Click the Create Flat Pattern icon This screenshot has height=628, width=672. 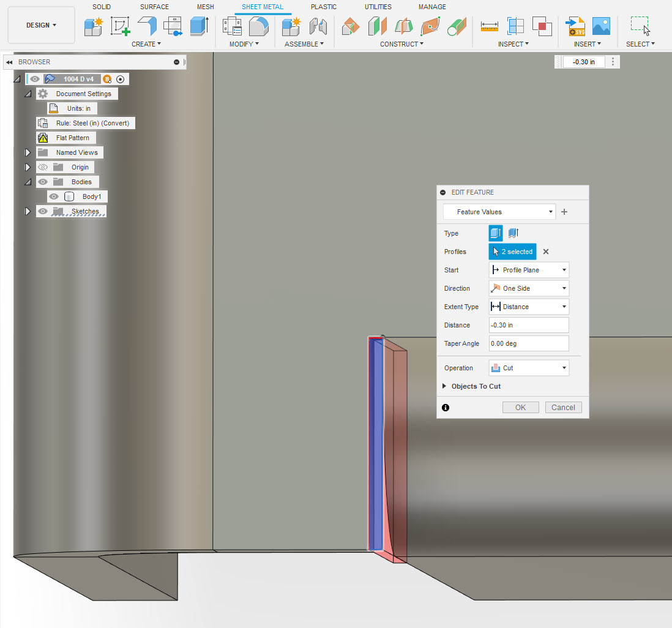(x=173, y=26)
